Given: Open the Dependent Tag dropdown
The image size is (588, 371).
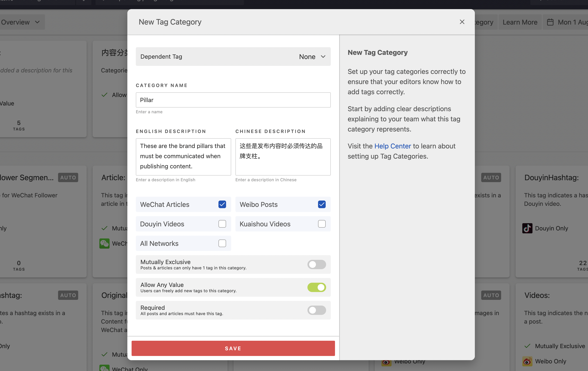Looking at the screenshot, I should point(233,57).
